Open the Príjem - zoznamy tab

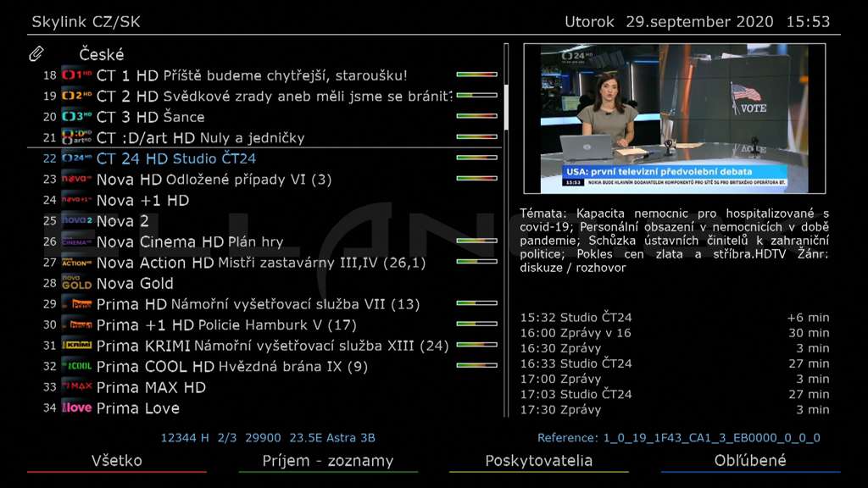pyautogui.click(x=328, y=462)
